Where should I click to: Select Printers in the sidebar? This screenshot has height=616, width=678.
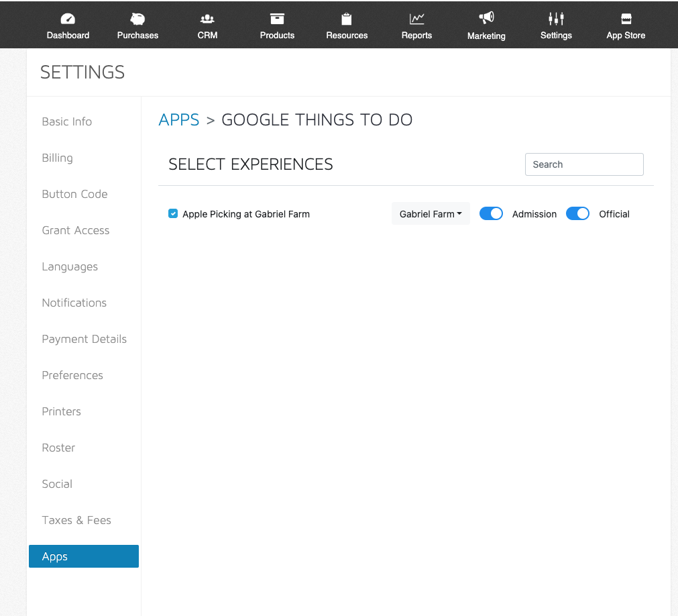[x=62, y=412]
